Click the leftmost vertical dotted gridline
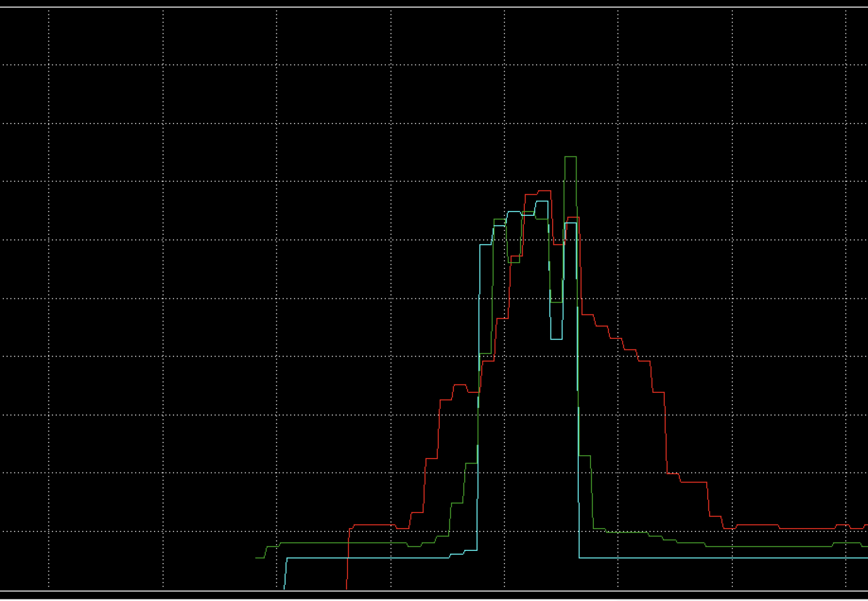The image size is (868, 601). point(49,278)
